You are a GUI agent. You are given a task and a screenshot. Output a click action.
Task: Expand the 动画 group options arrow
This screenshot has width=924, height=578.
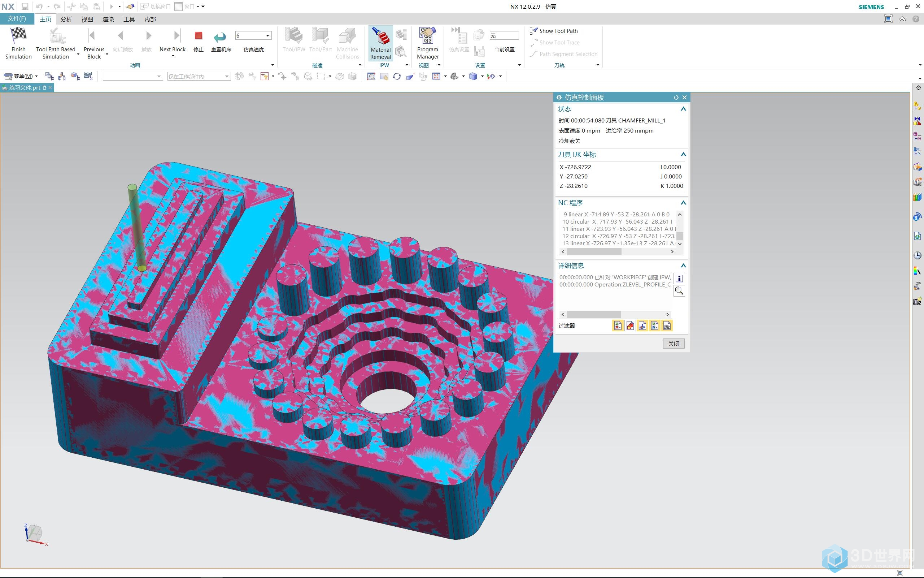(x=273, y=65)
